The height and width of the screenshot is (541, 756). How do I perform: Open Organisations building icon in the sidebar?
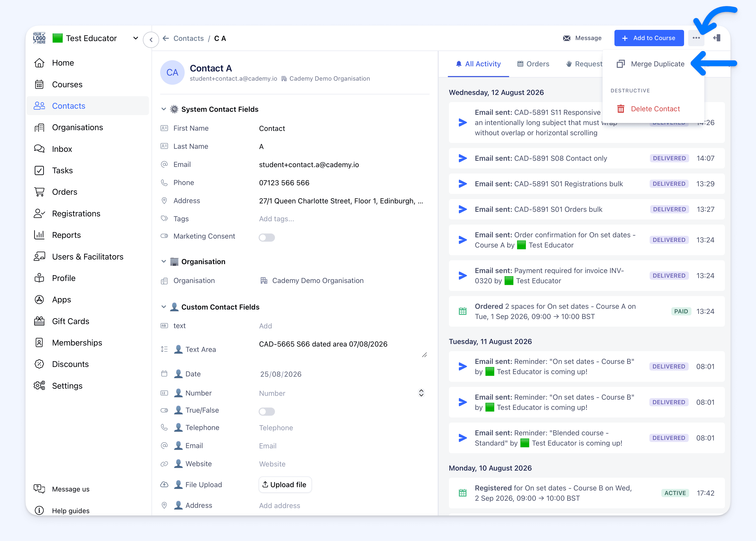coord(39,127)
